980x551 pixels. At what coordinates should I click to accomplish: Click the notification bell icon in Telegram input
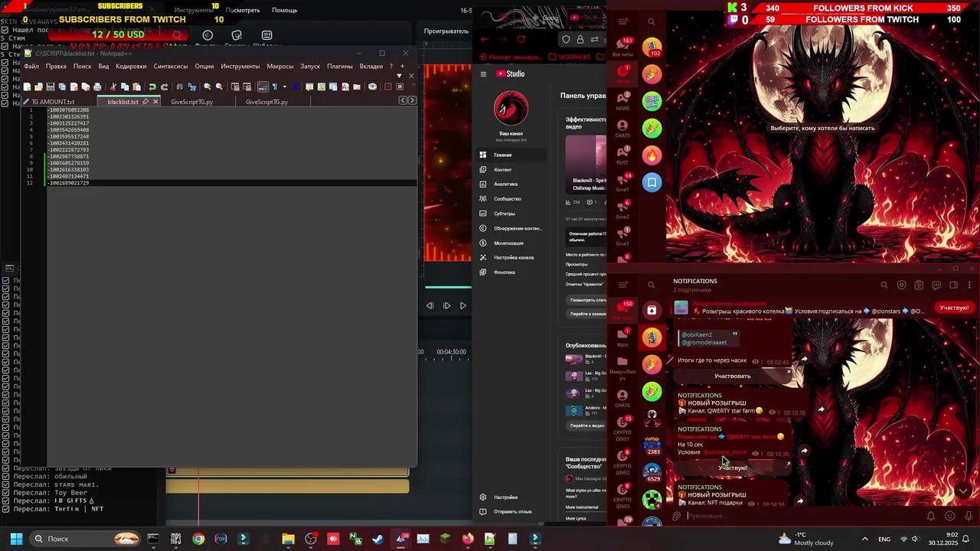pos(931,516)
